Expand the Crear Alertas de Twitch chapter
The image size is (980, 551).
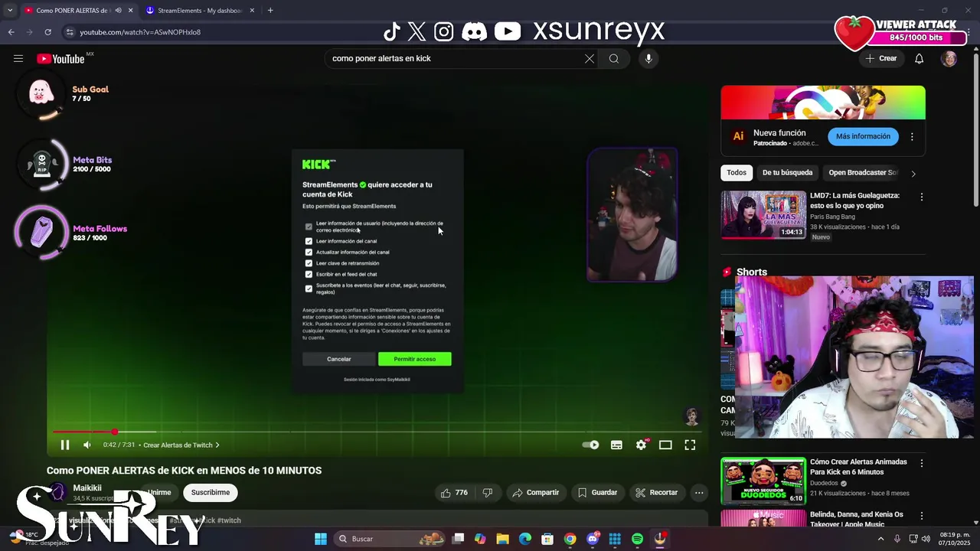coord(181,445)
